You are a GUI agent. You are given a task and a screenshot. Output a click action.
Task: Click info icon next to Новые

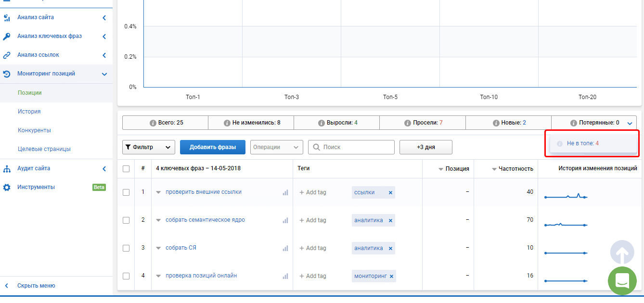tap(496, 123)
